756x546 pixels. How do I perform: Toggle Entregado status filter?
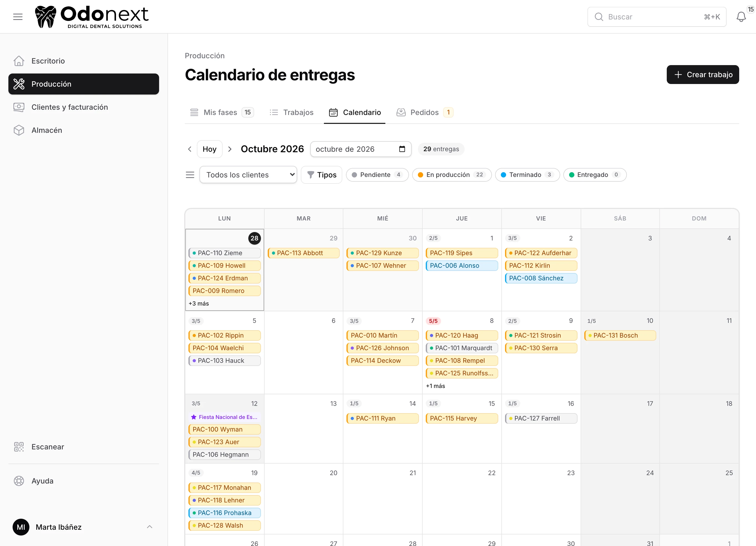click(595, 175)
